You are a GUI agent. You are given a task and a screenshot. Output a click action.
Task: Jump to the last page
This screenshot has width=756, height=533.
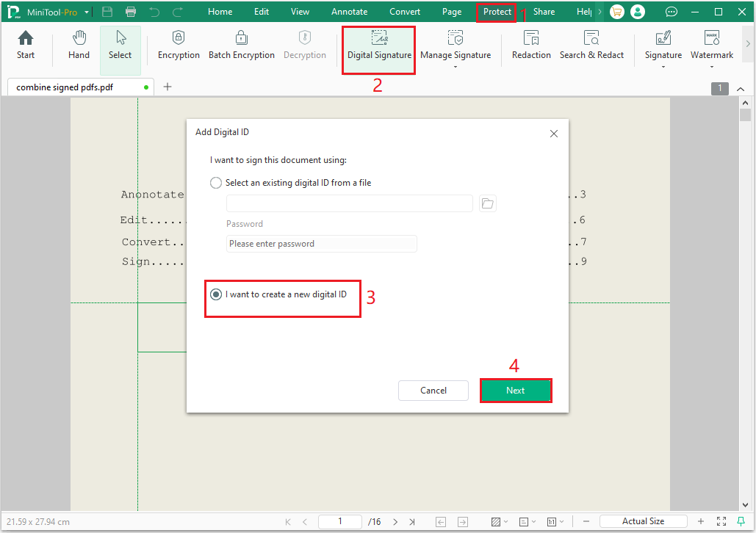[x=412, y=521]
